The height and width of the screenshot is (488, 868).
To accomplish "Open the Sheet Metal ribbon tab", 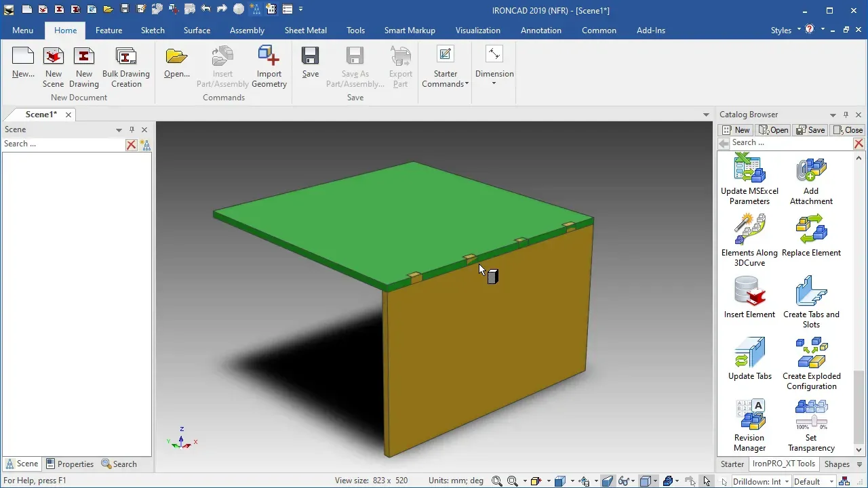I will coord(305,30).
